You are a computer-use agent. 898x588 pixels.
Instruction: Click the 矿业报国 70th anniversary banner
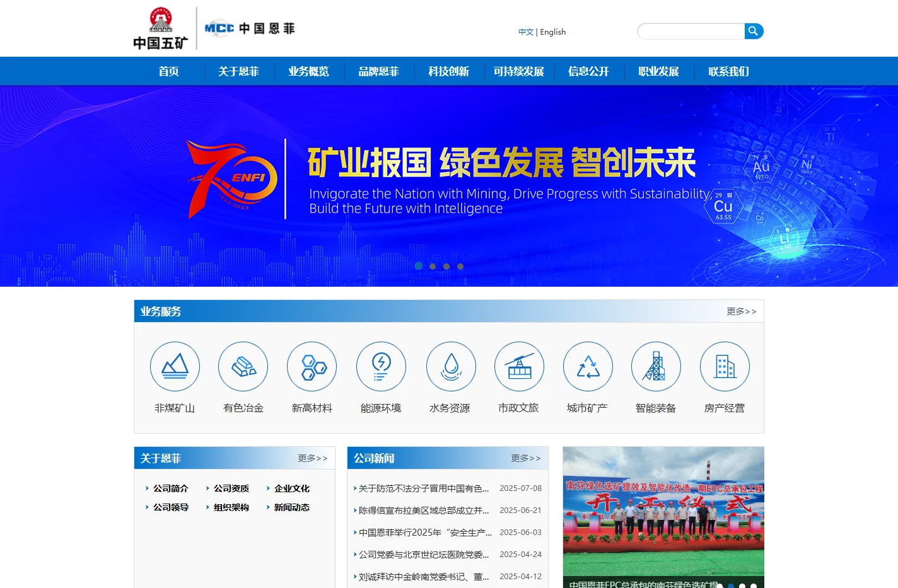pos(449,186)
